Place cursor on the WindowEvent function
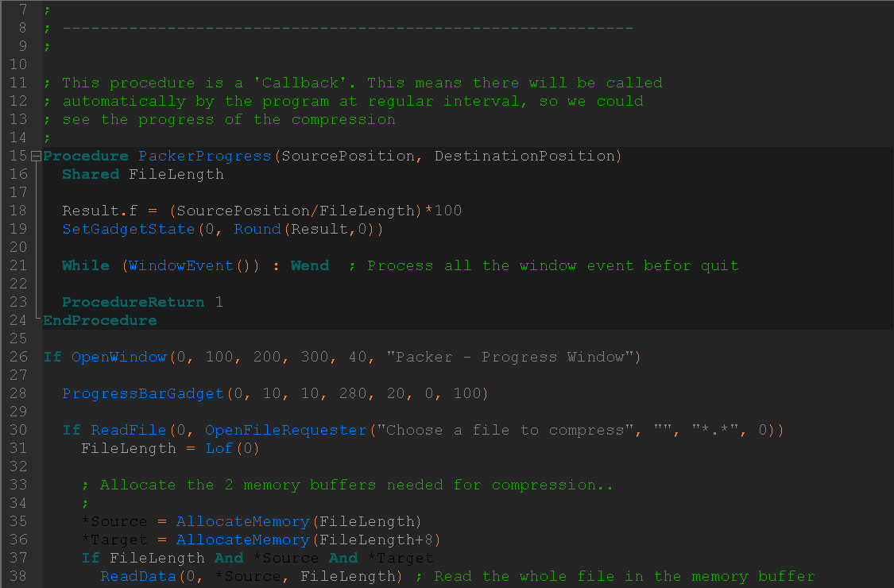The height and width of the screenshot is (588, 894). point(180,266)
